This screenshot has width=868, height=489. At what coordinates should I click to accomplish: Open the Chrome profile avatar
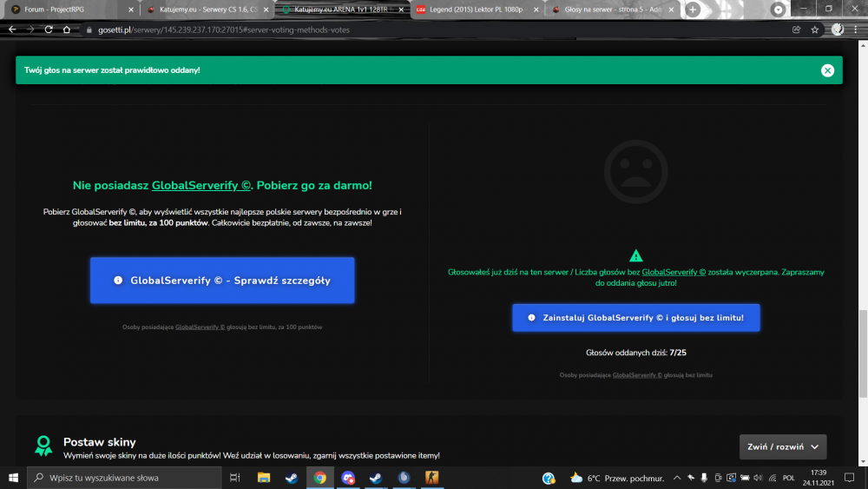837,30
